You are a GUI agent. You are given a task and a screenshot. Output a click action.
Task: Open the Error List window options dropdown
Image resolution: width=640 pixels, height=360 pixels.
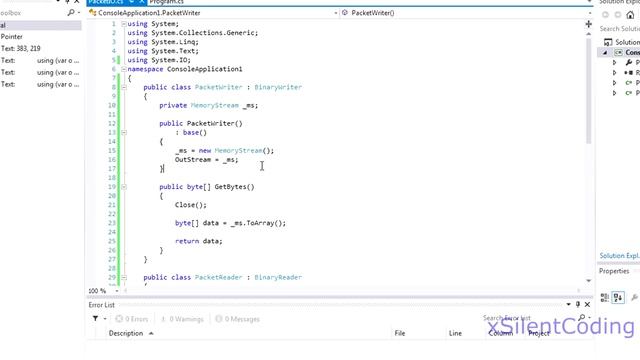pyautogui.click(x=568, y=304)
